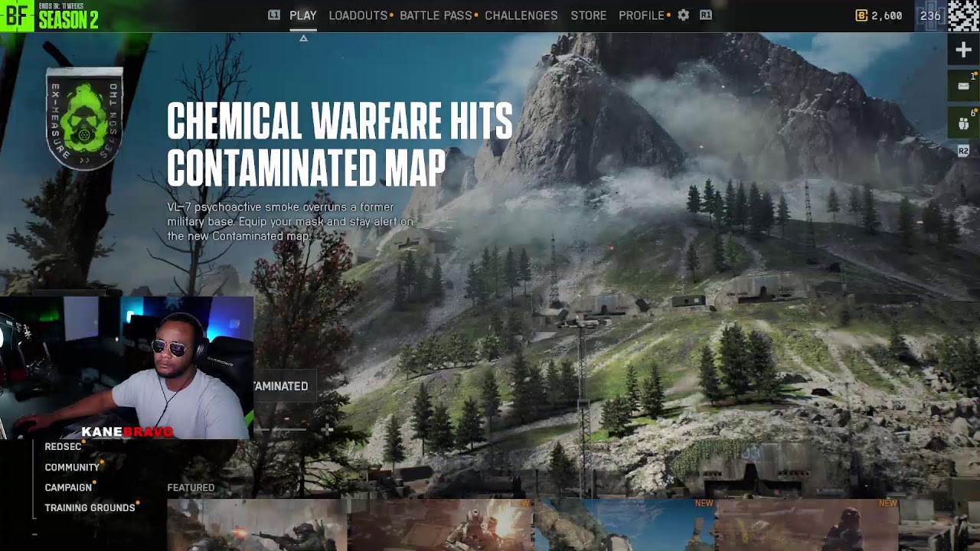Click the Chemical Warfare Hits Contaminated Map headline
Viewport: 980px width, 551px height.
pos(340,145)
